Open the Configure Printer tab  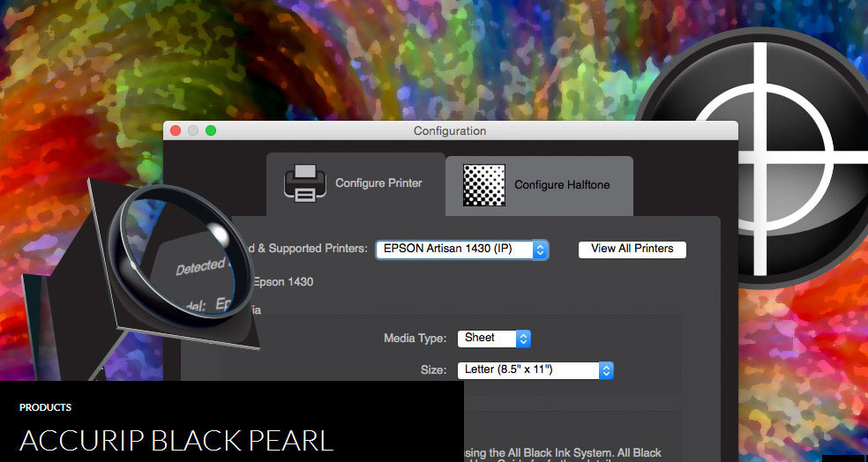click(x=355, y=184)
